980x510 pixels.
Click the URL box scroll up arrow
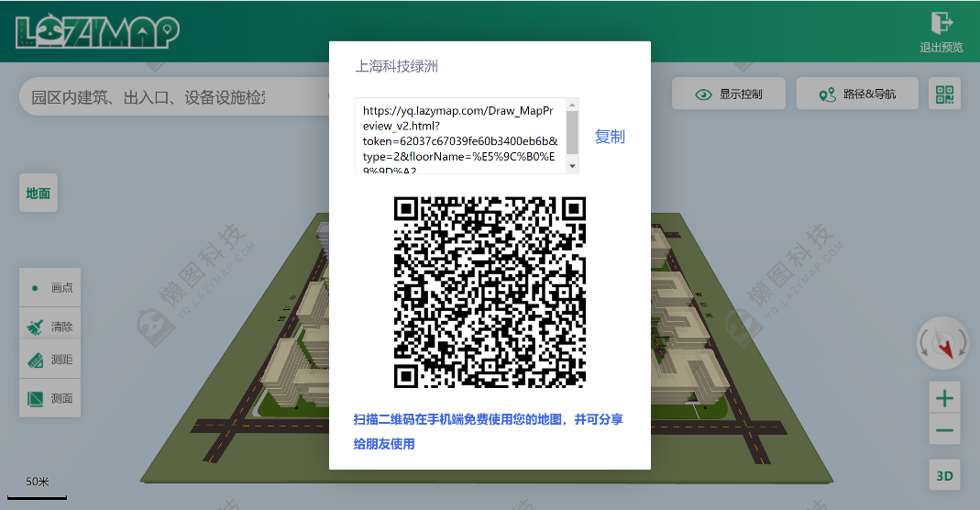(x=572, y=105)
